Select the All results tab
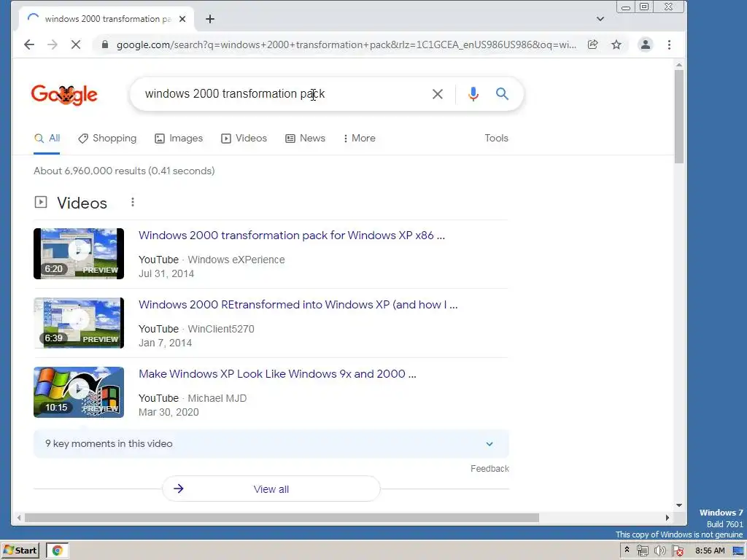Viewport: 747px width, 560px height. tap(47, 139)
